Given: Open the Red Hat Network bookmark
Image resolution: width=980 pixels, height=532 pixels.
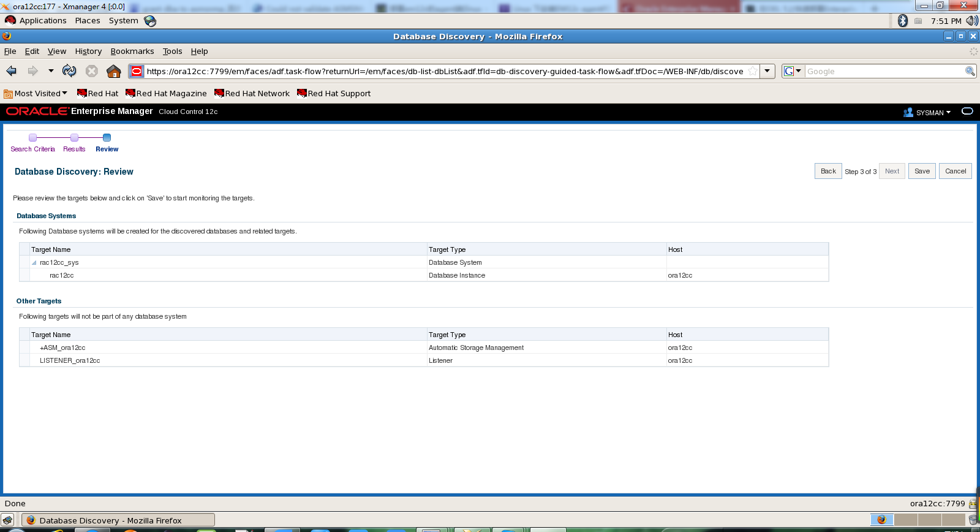Looking at the screenshot, I should tap(252, 94).
